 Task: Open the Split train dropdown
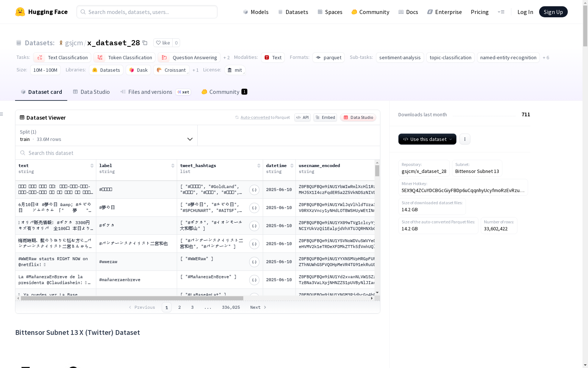coord(106,135)
